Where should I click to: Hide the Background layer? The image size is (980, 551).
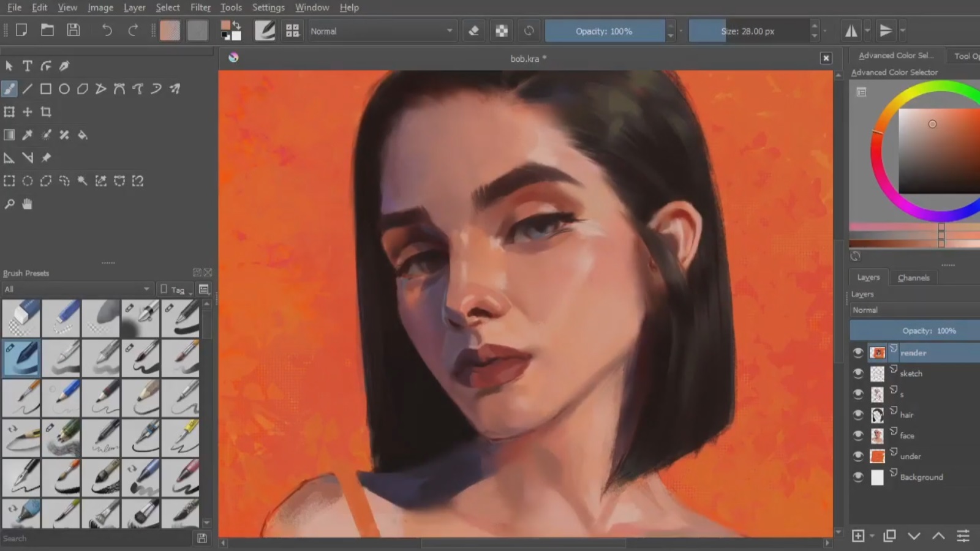point(858,478)
